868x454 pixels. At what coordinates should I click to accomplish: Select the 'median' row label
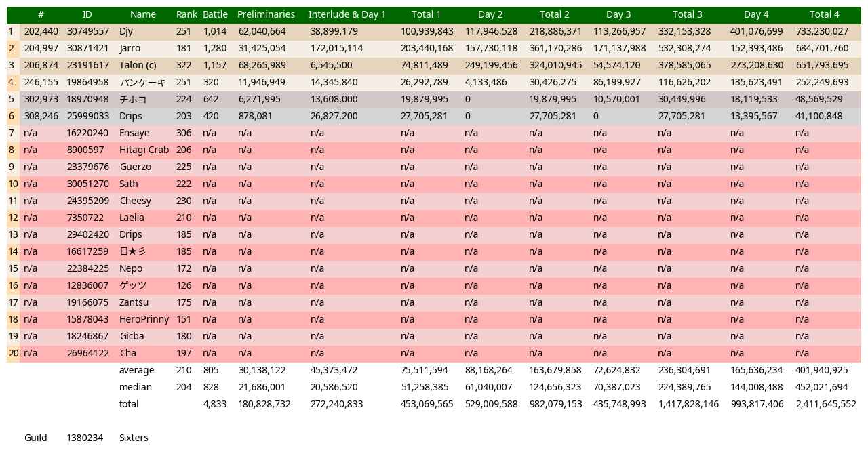click(x=136, y=387)
